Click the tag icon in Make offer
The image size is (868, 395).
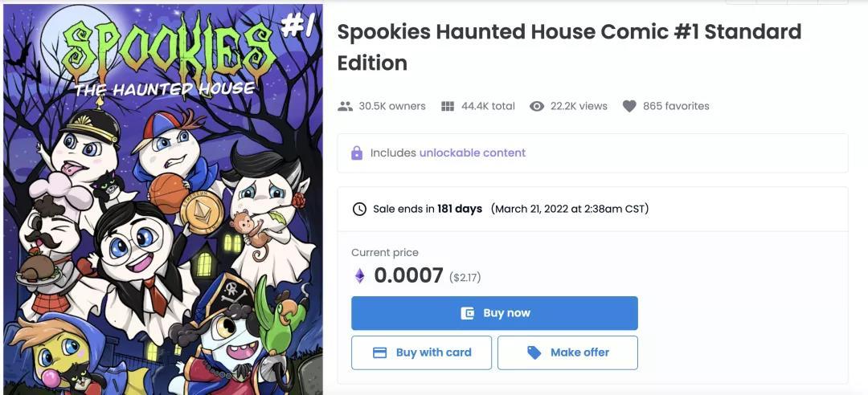[534, 352]
